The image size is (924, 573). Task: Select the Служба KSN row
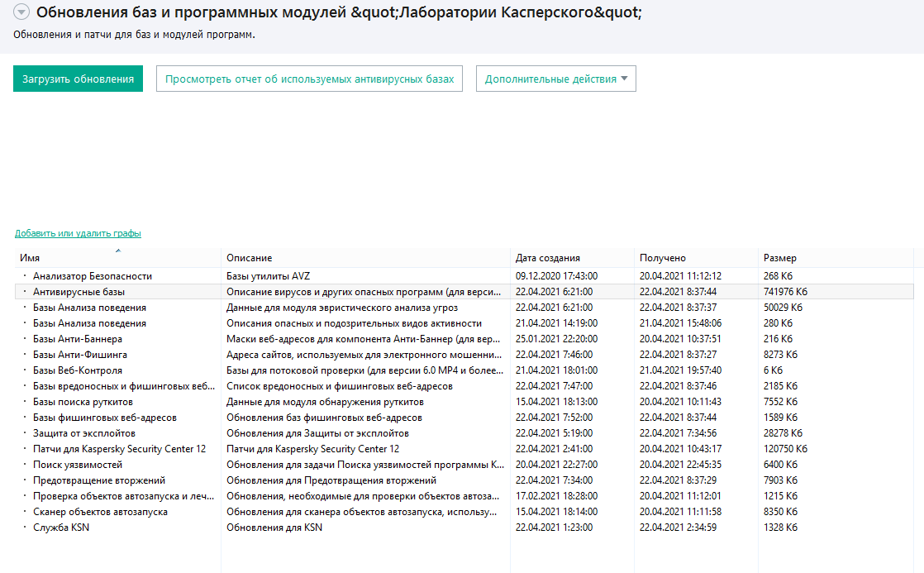(464, 528)
